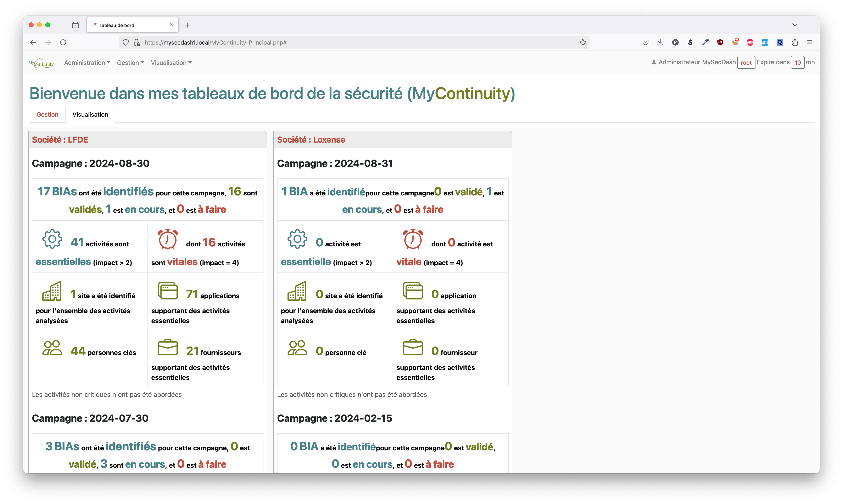Open the uBlock Origin extension
843x504 pixels.
tap(720, 42)
